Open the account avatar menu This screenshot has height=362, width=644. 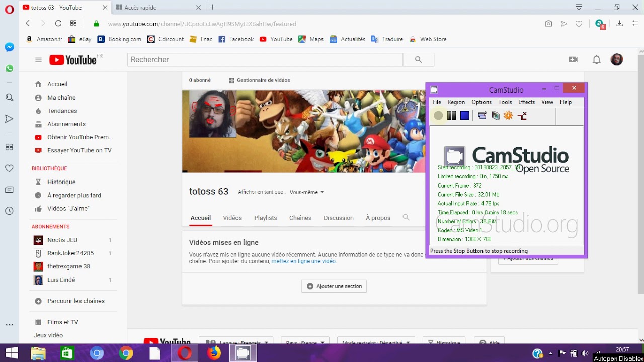(616, 59)
